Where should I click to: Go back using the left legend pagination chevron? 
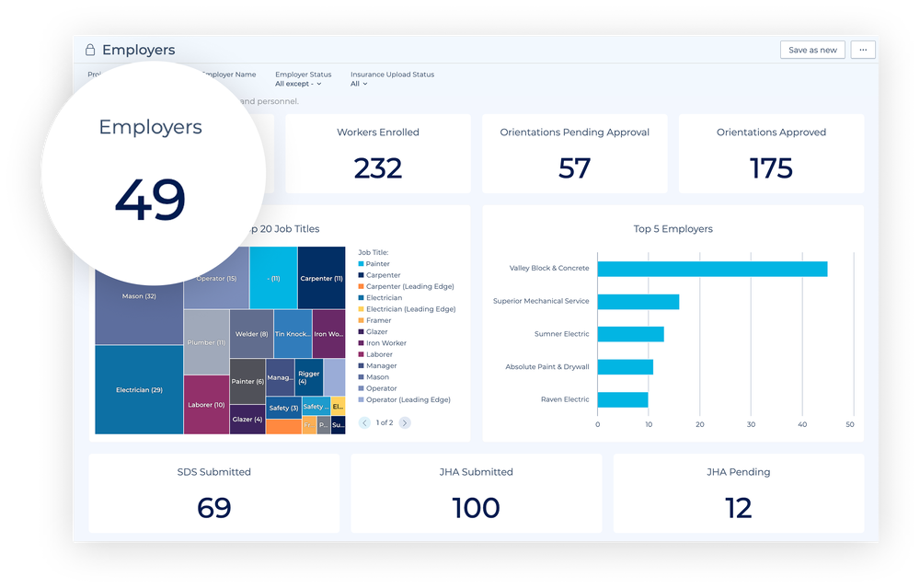pyautogui.click(x=363, y=422)
